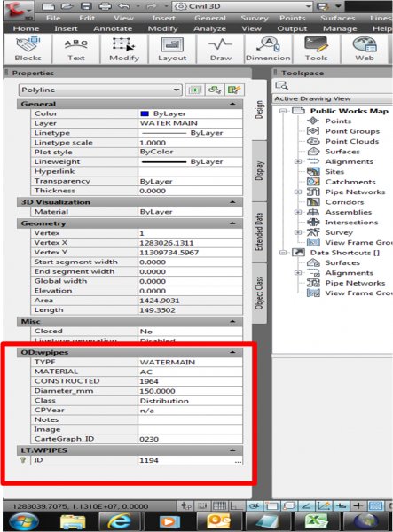Open the Tools ribbon panel
Screen dimensions: 393x532
[317, 49]
